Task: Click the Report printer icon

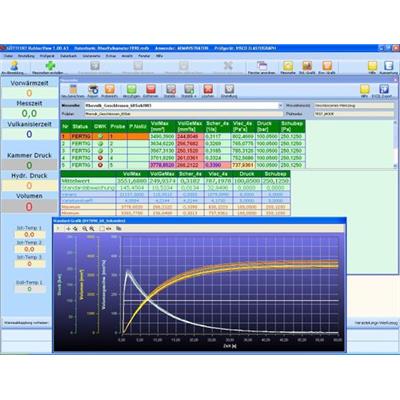Action: (x=93, y=89)
